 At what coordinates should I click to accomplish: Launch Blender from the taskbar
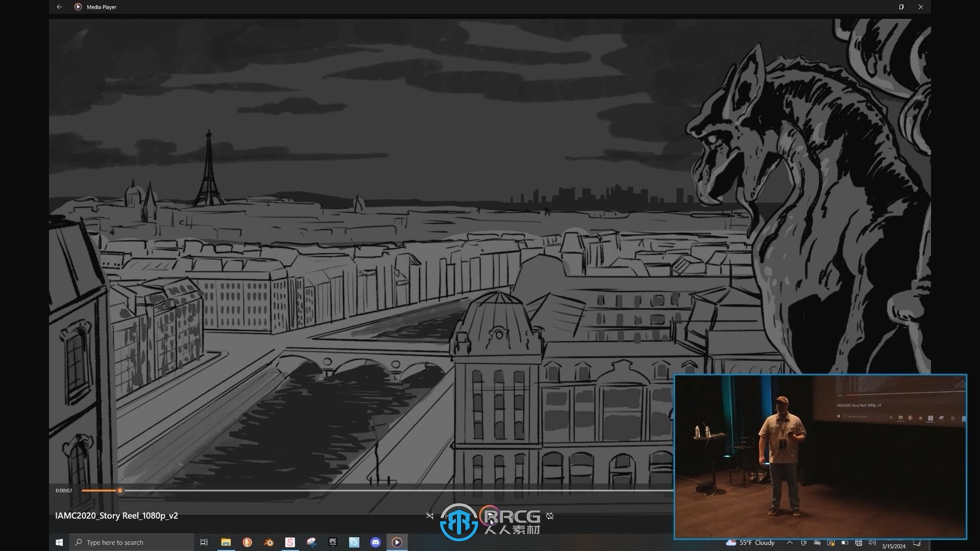tap(268, 542)
